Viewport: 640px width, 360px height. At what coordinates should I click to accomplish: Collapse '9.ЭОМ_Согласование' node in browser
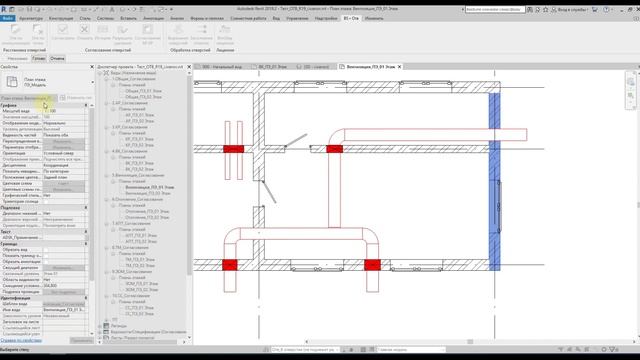[107, 271]
